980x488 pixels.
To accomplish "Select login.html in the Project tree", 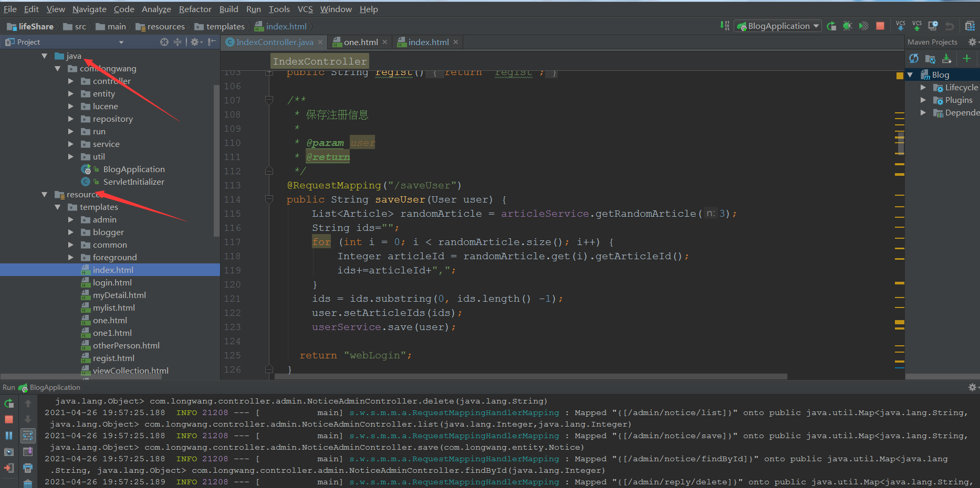I will point(112,282).
